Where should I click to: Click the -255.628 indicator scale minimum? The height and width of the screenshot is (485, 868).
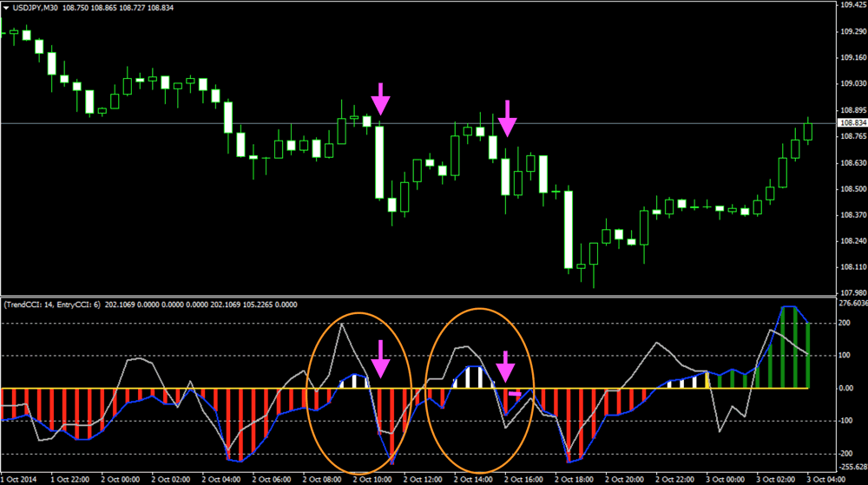pos(852,468)
